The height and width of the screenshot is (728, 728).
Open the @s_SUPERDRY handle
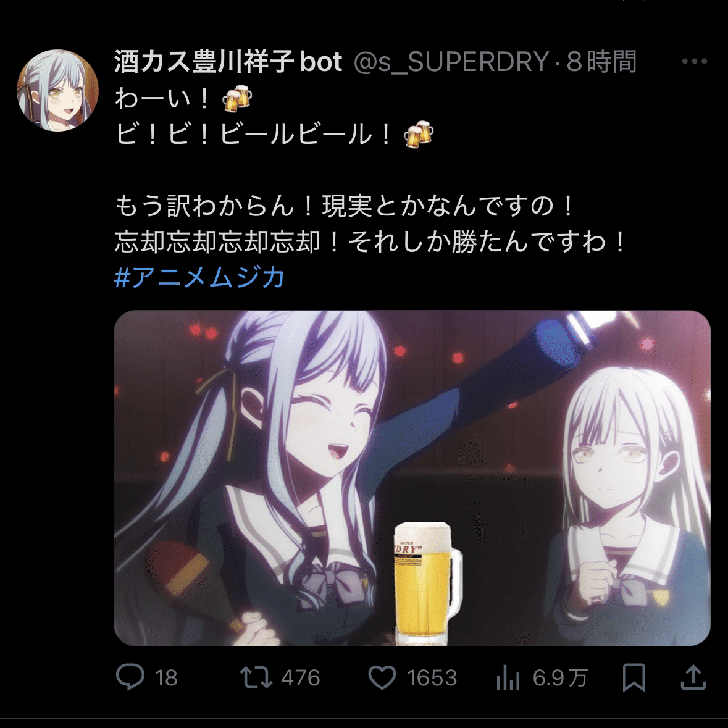click(x=451, y=61)
